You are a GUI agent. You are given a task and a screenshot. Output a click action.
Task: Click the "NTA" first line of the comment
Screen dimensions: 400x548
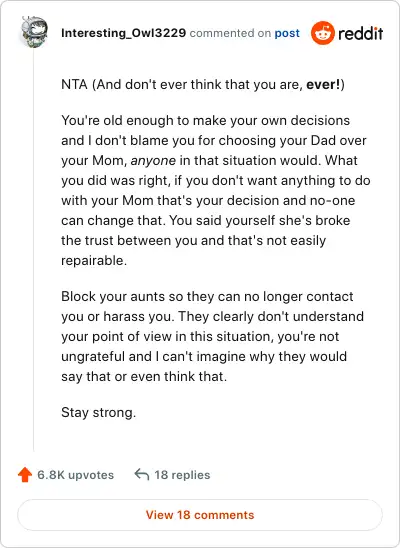click(x=203, y=85)
